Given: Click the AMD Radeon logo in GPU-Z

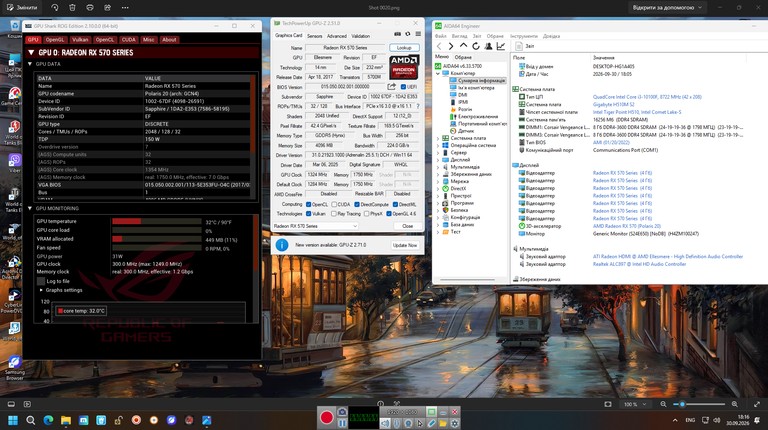Looking at the screenshot, I should (404, 67).
